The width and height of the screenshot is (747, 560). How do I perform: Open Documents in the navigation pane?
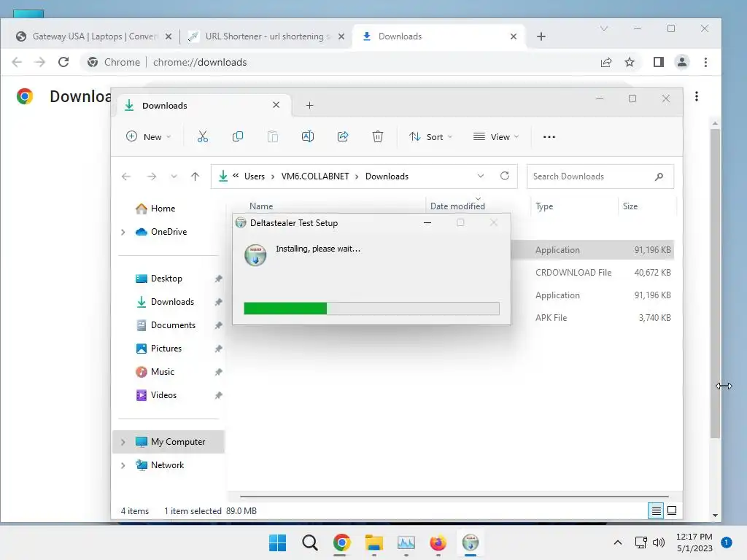click(x=173, y=325)
